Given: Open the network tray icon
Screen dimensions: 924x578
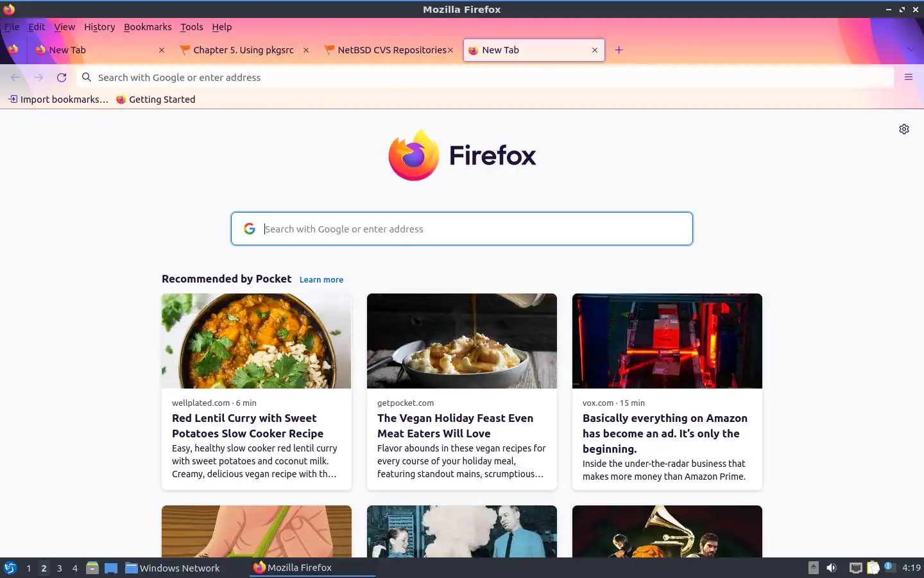Looking at the screenshot, I should click(855, 568).
